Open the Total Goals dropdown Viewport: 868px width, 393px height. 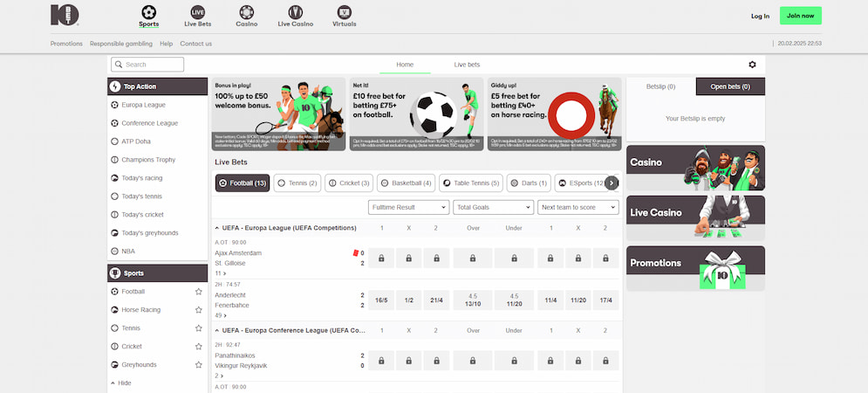click(493, 207)
